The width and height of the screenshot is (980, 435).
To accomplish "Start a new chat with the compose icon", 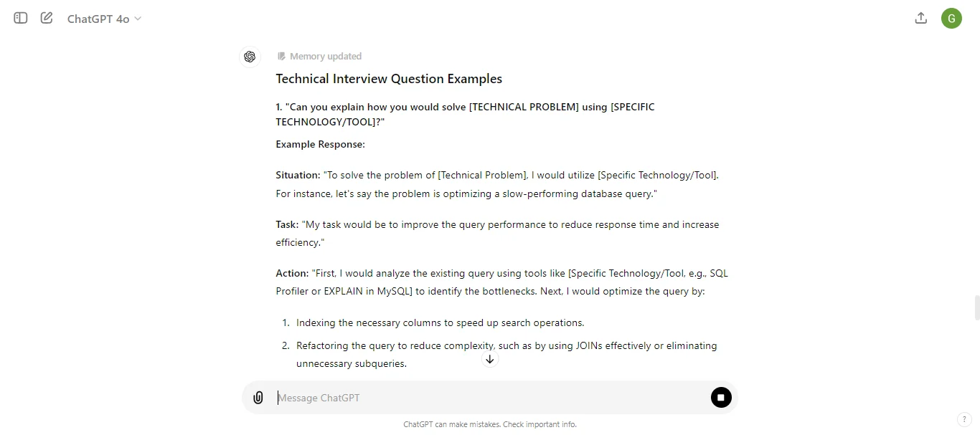I will [x=46, y=18].
